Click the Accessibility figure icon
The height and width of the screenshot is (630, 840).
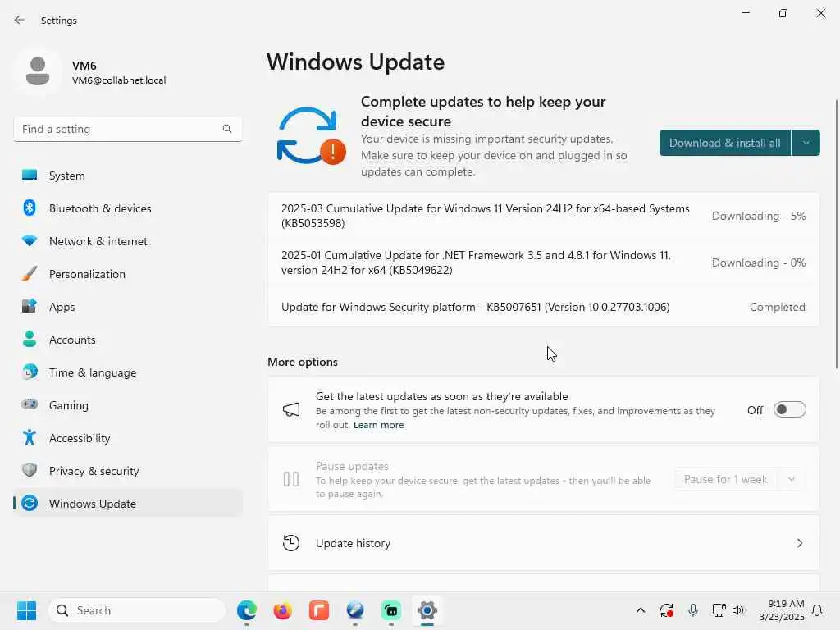(30, 438)
